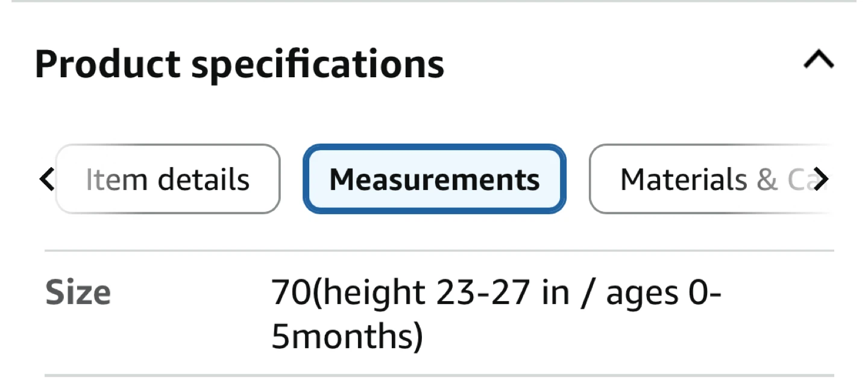Reveal earlier tabs via left carousel arrow
This screenshot has width=868, height=385.
click(x=46, y=179)
